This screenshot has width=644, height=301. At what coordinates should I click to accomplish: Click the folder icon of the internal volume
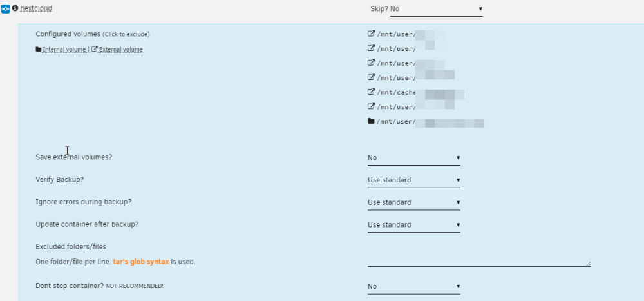372,121
